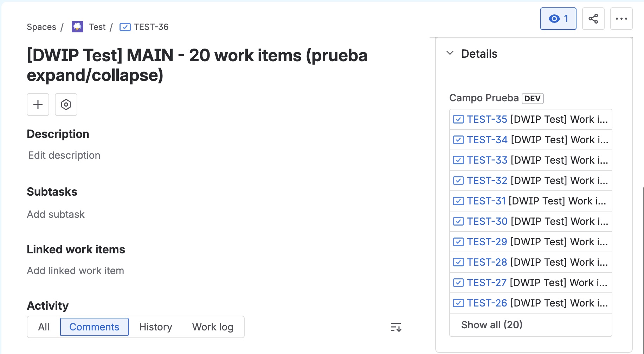
Task: Open the share icon button
Action: [x=593, y=19]
